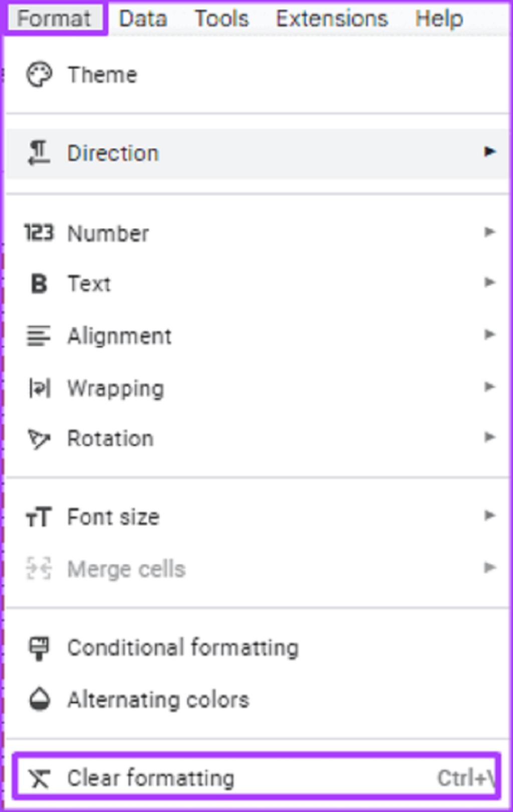Expand the Number submenu arrow
Image resolution: width=513 pixels, height=812 pixels.
[489, 232]
